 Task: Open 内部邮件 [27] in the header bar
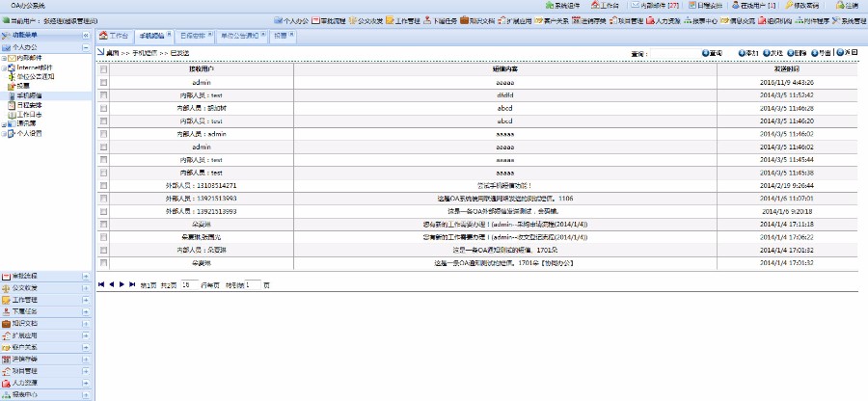pos(656,5)
